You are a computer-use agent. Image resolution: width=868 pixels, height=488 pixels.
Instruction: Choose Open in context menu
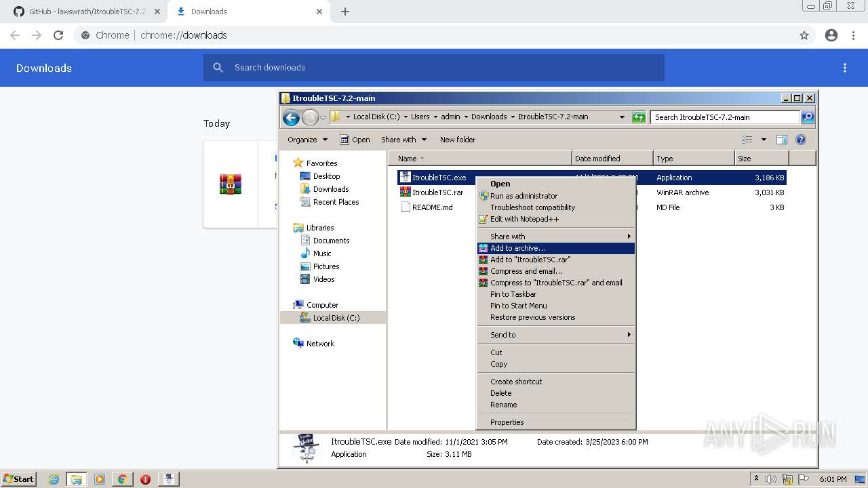(556, 184)
